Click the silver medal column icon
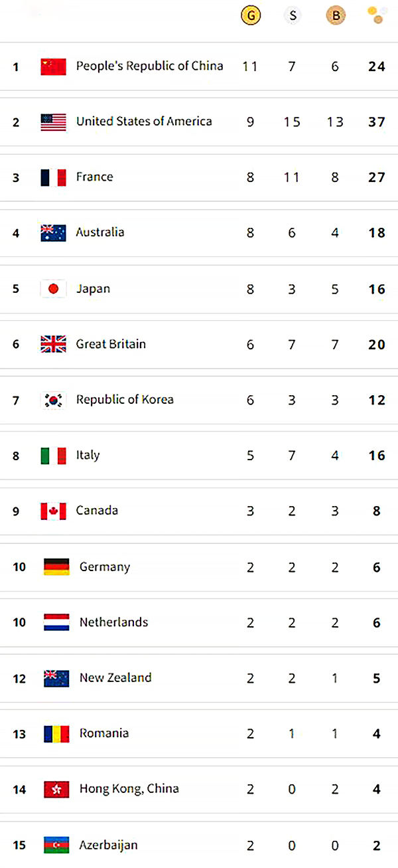Screen dimensions: 398x868 point(292,16)
